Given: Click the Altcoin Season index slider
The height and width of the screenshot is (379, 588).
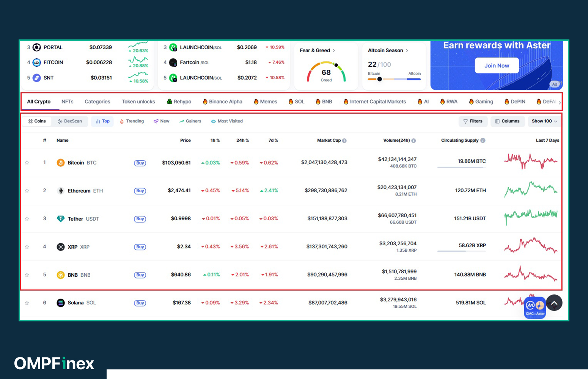Looking at the screenshot, I should [394, 79].
